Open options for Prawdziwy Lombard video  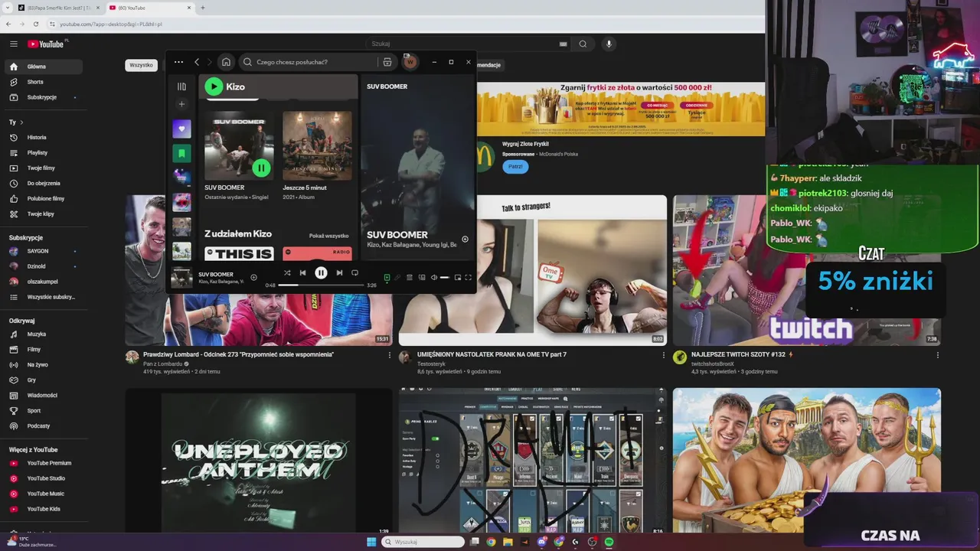click(x=389, y=355)
